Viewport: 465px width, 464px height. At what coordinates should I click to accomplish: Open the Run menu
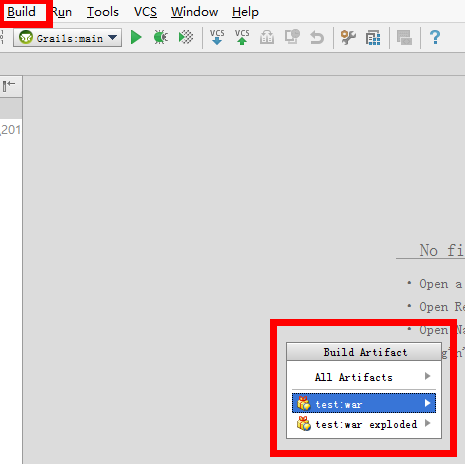(62, 12)
